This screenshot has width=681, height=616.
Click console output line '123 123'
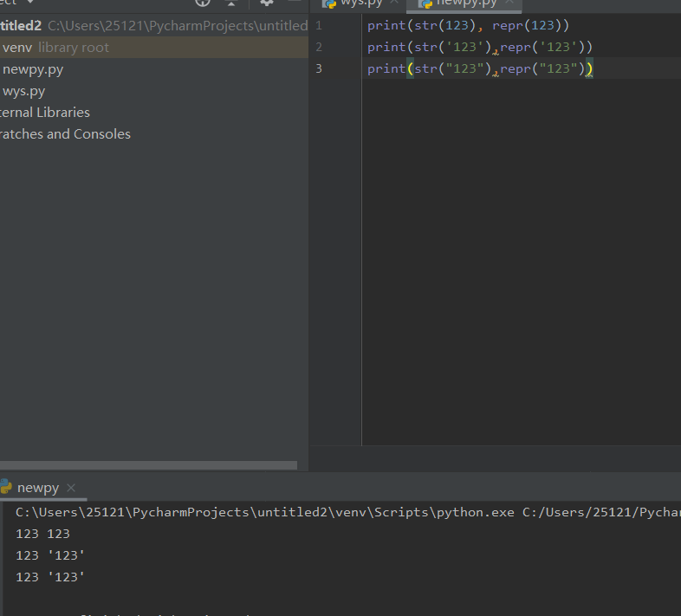[42, 534]
